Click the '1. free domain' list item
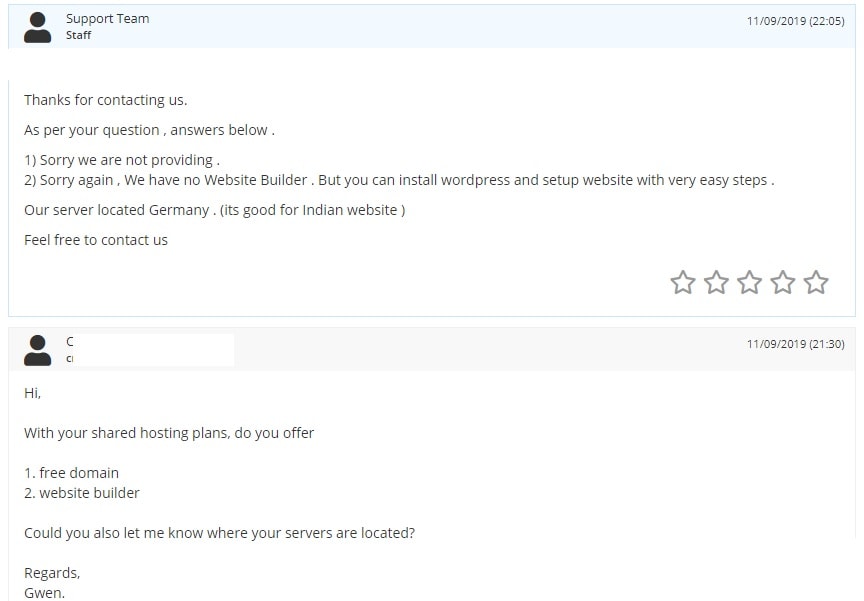 (72, 473)
